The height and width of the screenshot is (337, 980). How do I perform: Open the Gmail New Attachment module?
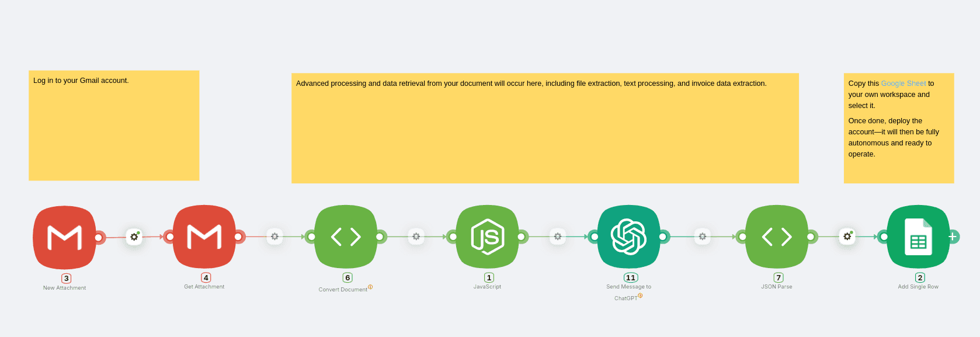pos(64,237)
